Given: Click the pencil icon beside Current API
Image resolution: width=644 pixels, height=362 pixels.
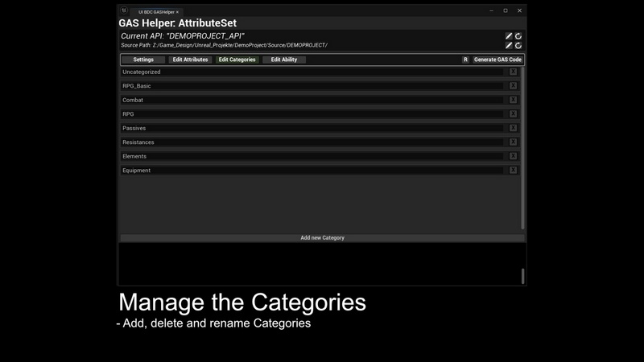Looking at the screenshot, I should [x=509, y=36].
